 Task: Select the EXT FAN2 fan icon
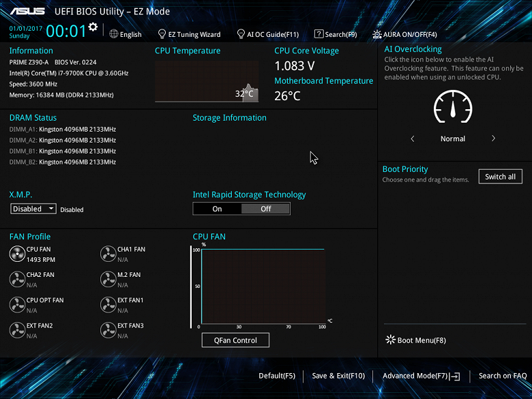pyautogui.click(x=17, y=331)
